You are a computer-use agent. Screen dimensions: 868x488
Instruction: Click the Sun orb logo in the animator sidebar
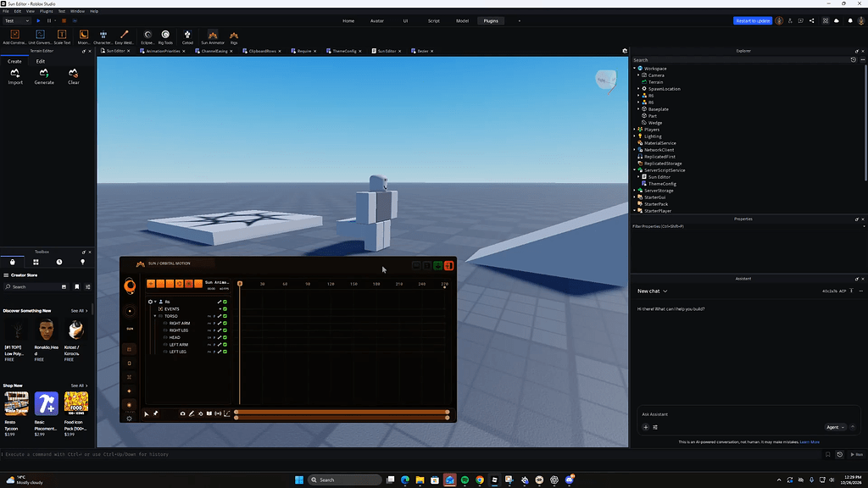click(x=130, y=286)
